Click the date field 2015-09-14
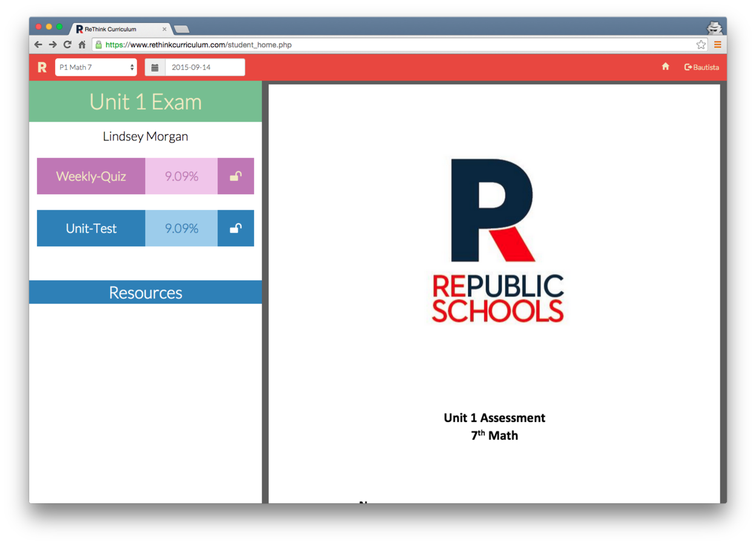The width and height of the screenshot is (756, 545). point(205,67)
